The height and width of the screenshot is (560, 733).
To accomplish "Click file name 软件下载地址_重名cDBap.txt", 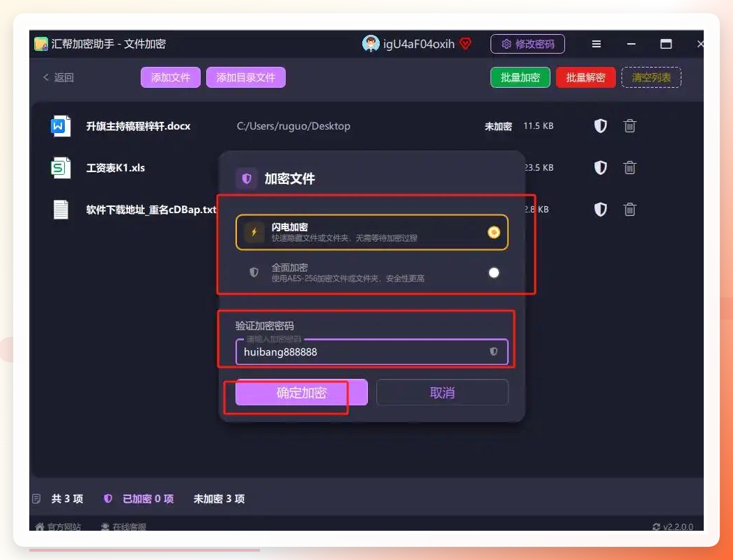I will click(151, 209).
